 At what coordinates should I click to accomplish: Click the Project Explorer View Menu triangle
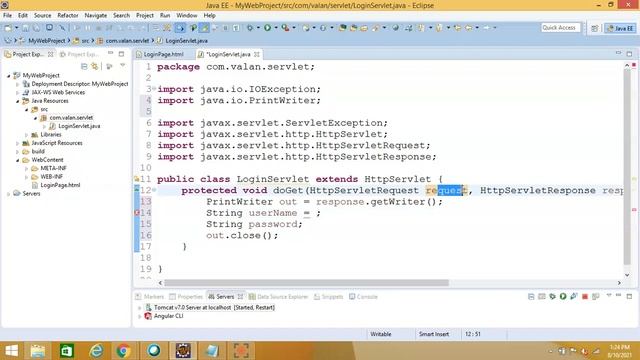pos(123,65)
